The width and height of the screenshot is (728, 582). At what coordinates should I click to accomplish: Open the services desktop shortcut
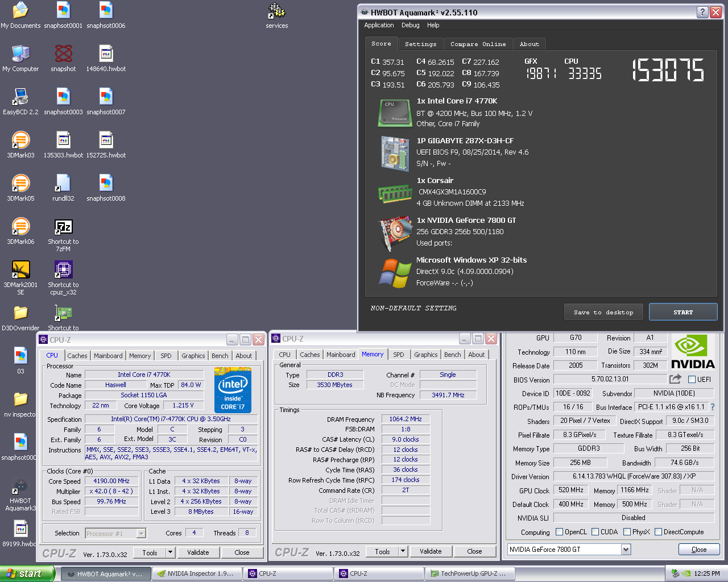click(277, 15)
